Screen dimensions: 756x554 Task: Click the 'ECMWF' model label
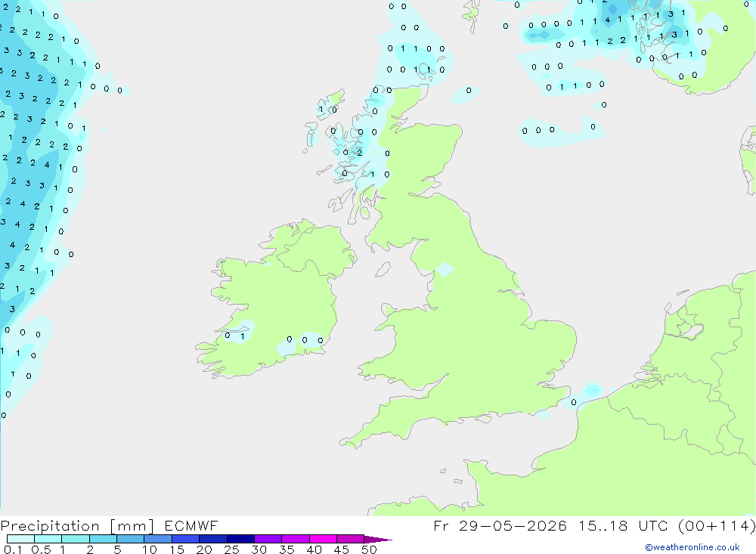pos(191,525)
